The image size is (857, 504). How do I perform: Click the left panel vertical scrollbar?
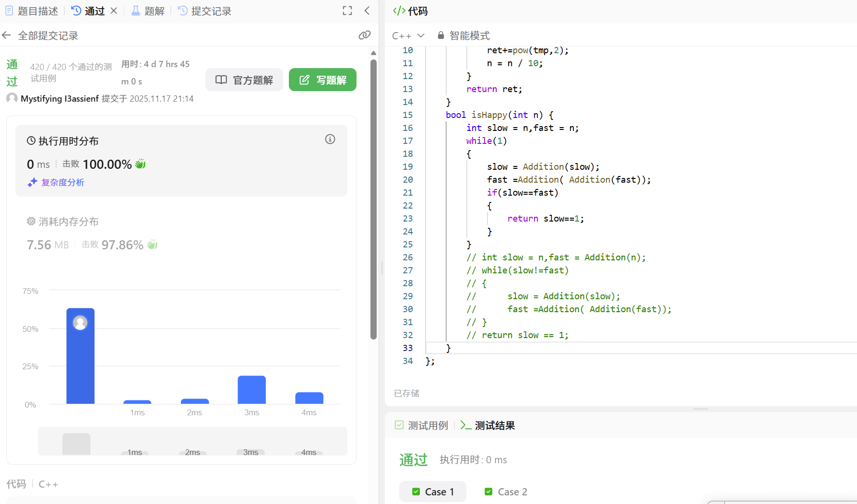(373, 199)
